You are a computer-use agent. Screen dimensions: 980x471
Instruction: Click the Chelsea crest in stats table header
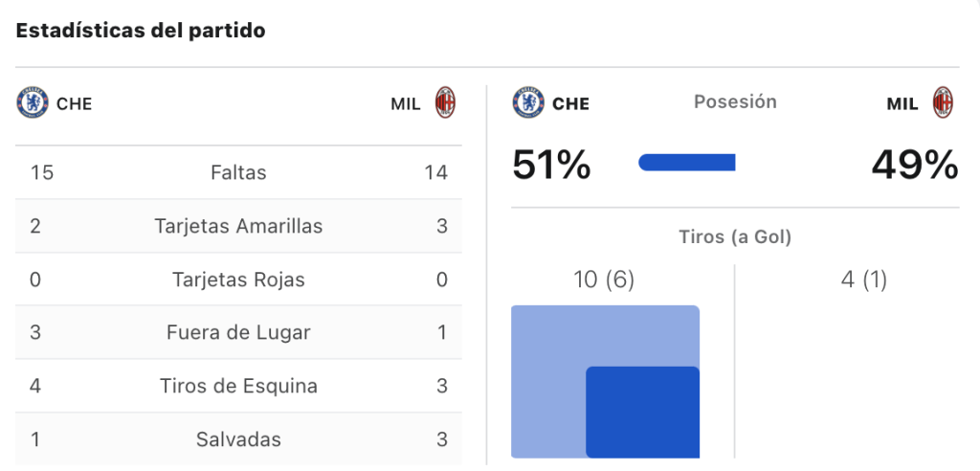point(33,102)
